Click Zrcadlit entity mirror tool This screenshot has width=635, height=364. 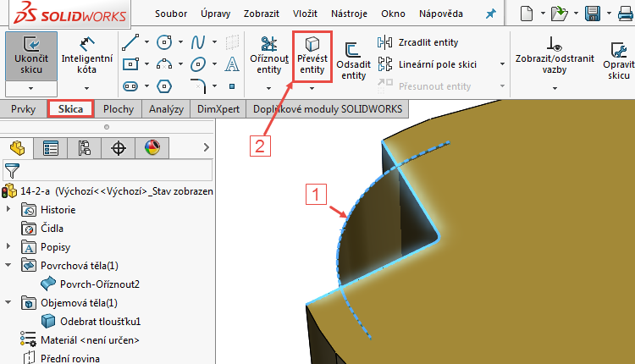point(418,42)
